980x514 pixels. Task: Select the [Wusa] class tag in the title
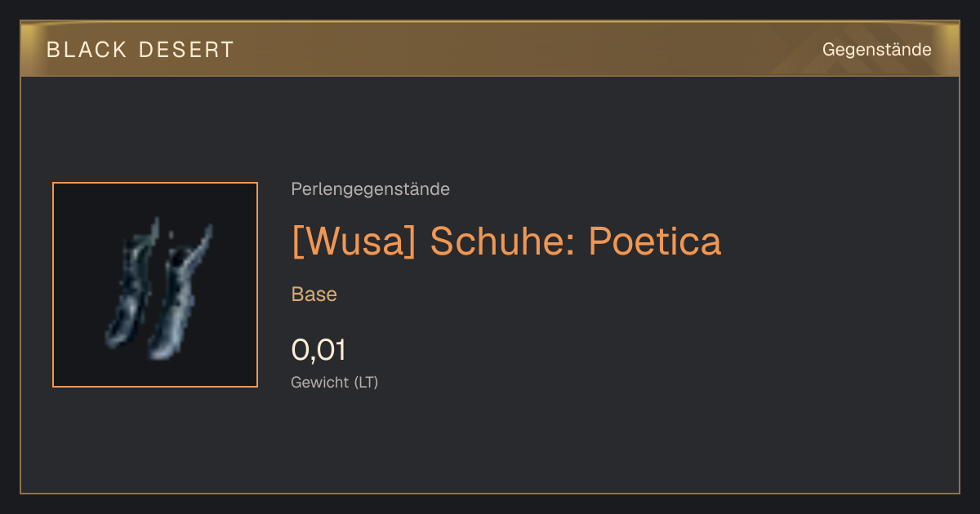click(354, 241)
